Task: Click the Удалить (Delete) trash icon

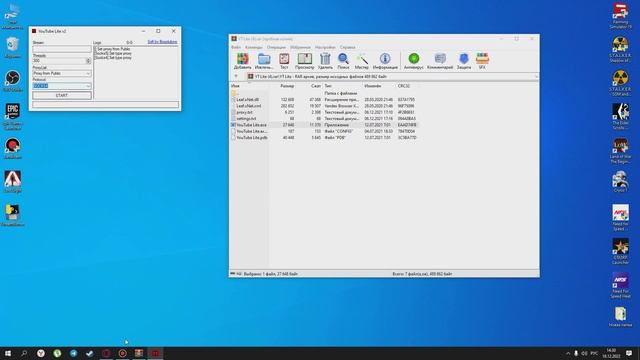Action: (325, 61)
